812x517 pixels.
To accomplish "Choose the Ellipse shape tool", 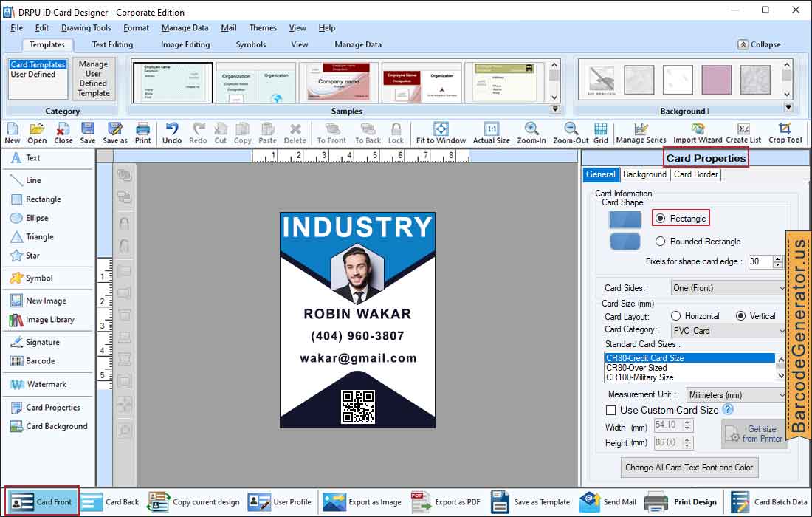I will click(x=29, y=218).
